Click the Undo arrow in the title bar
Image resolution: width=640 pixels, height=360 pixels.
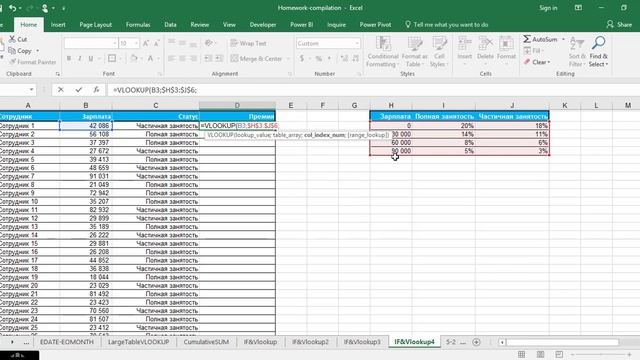pos(13,8)
